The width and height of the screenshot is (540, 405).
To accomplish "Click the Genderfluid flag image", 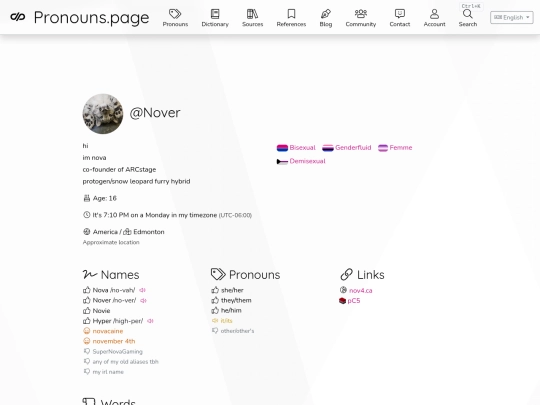I will coord(328,148).
